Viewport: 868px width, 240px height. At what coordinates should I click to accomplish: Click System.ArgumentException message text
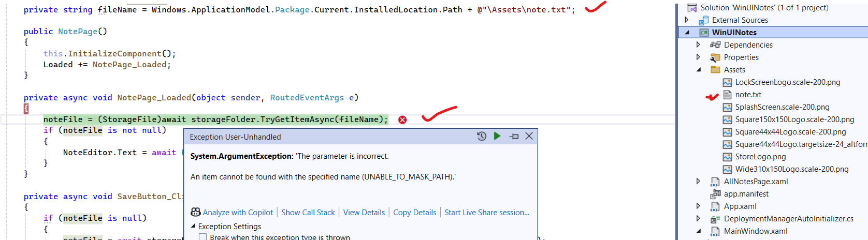pyautogui.click(x=290, y=156)
